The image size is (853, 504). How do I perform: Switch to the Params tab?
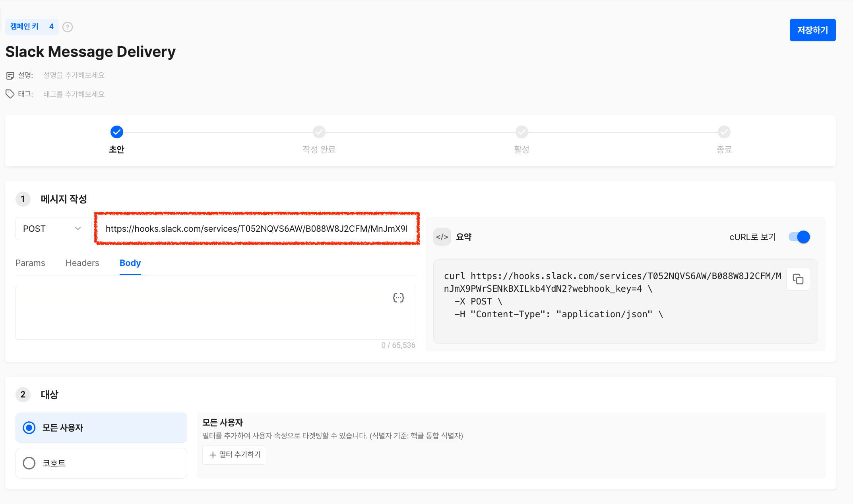pos(30,263)
